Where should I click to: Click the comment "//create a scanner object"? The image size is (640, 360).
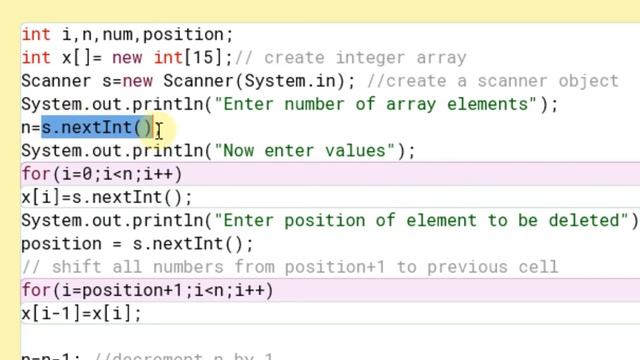(493, 81)
